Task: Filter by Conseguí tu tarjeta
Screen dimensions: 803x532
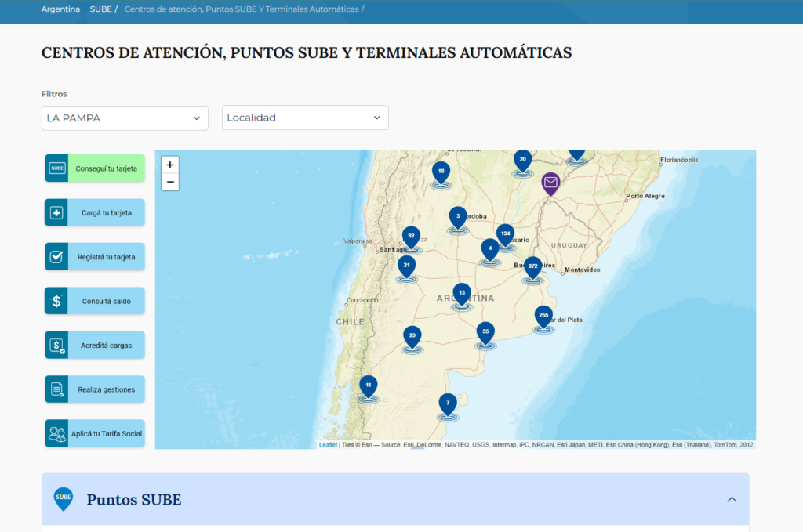Action: [x=95, y=168]
